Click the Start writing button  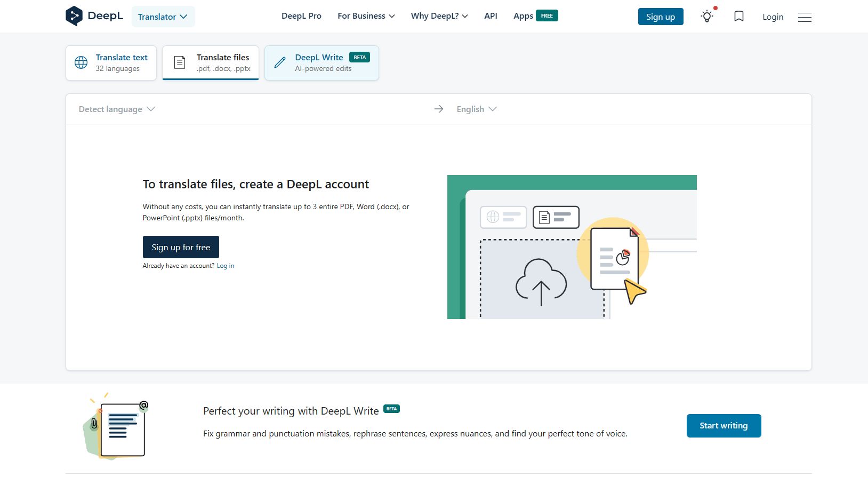724,426
